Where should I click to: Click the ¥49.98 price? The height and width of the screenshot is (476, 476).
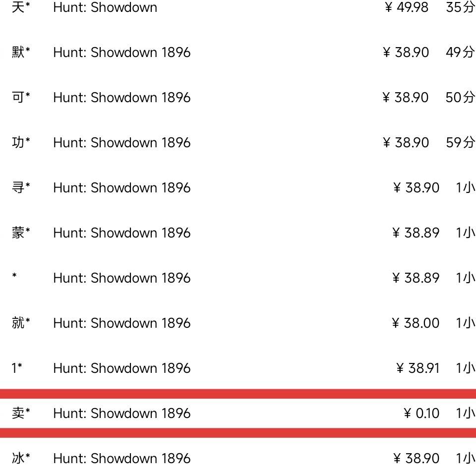[x=407, y=7]
